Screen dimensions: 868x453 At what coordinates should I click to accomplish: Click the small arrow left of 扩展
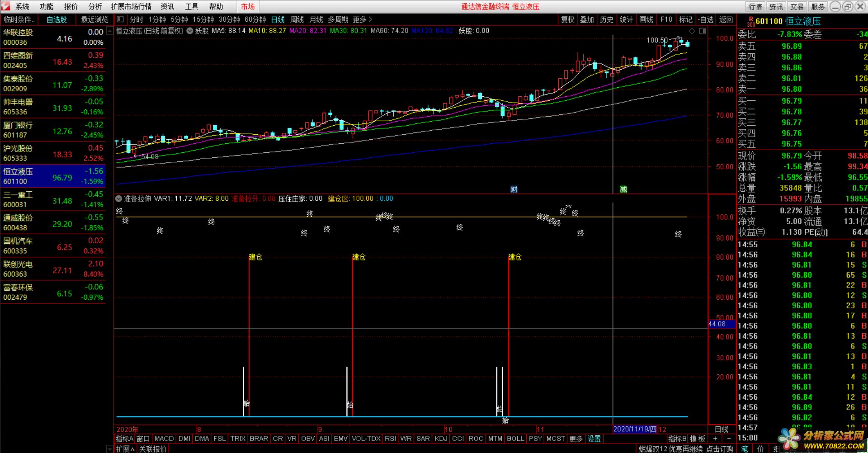(x=109, y=448)
